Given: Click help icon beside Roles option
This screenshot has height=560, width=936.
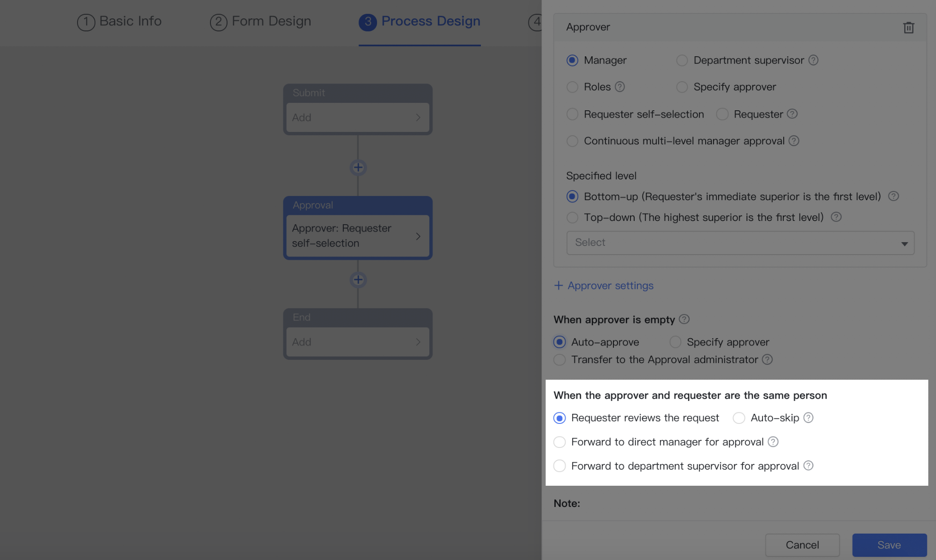Looking at the screenshot, I should coord(620,87).
